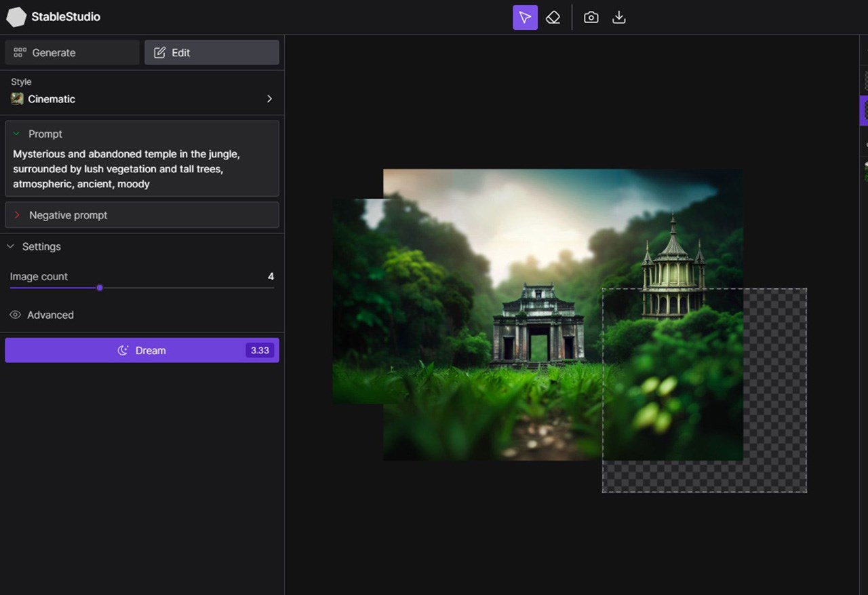Toggle Advanced settings eye icon
Screen dimensions: 868x595
[15, 315]
